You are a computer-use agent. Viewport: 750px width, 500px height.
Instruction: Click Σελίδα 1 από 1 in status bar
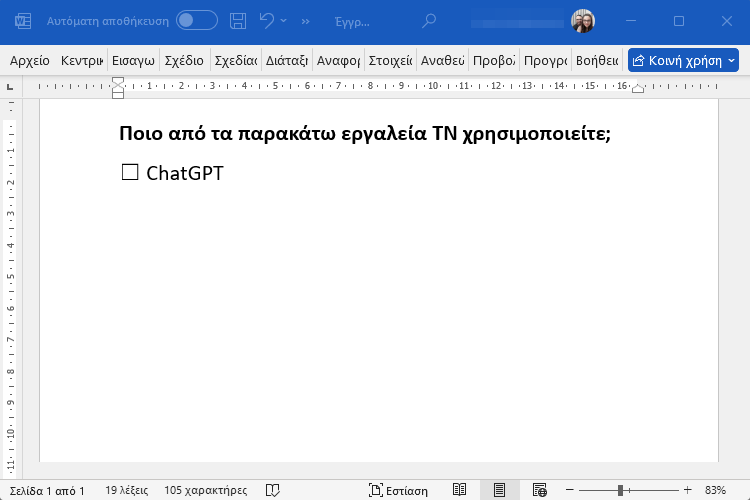click(x=47, y=490)
